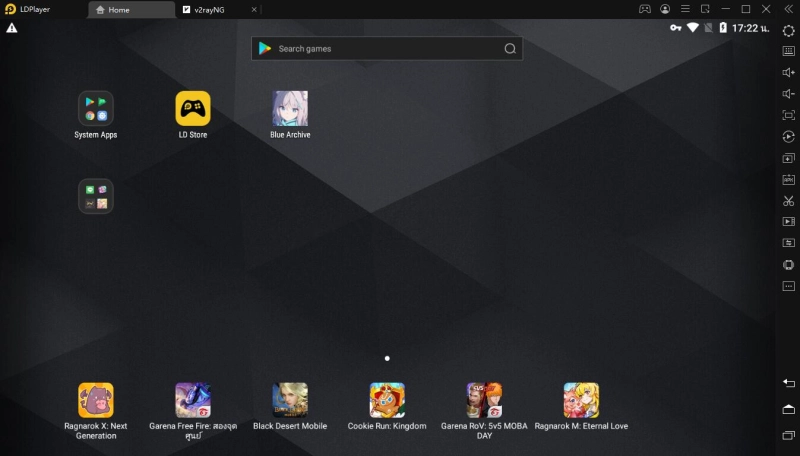
Task: Open keyboard mapping in sidebar
Action: click(x=788, y=51)
